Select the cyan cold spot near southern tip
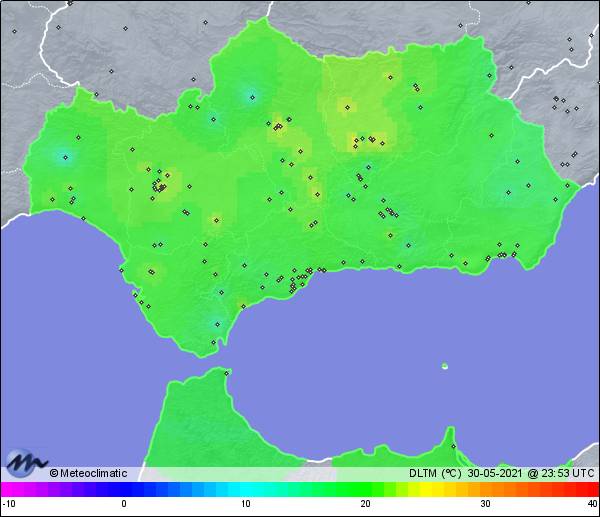The height and width of the screenshot is (517, 600). pos(214,322)
